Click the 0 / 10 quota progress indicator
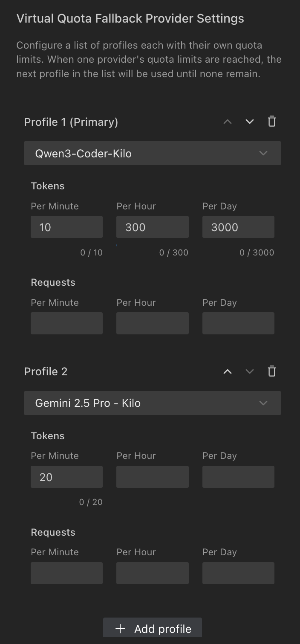 91,252
